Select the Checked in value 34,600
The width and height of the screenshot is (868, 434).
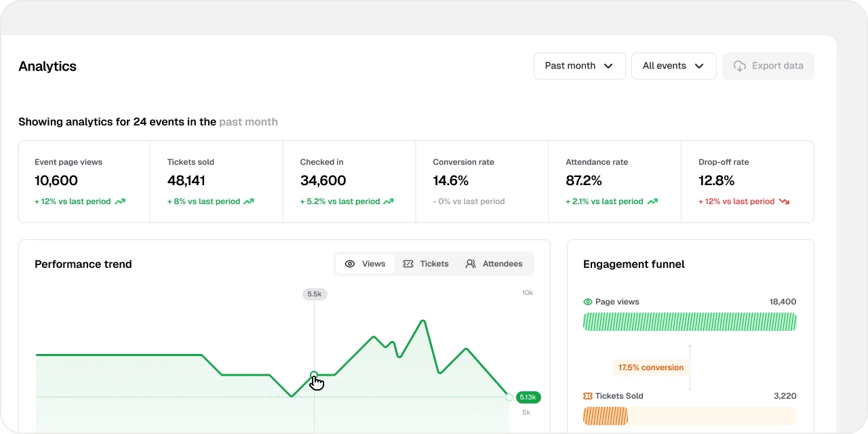[x=323, y=180]
